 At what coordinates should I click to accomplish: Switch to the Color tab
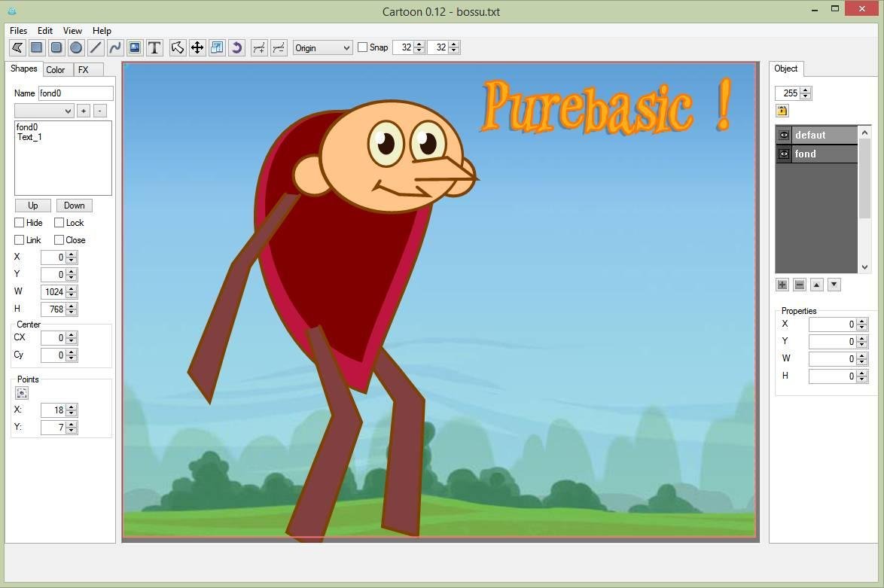coord(56,69)
